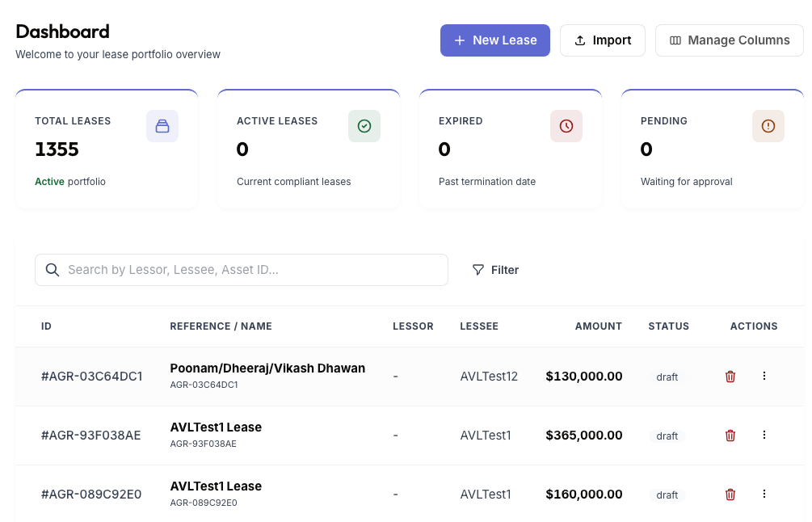Click the magnifying glass search icon
The height and width of the screenshot is (522, 812).
(x=53, y=270)
